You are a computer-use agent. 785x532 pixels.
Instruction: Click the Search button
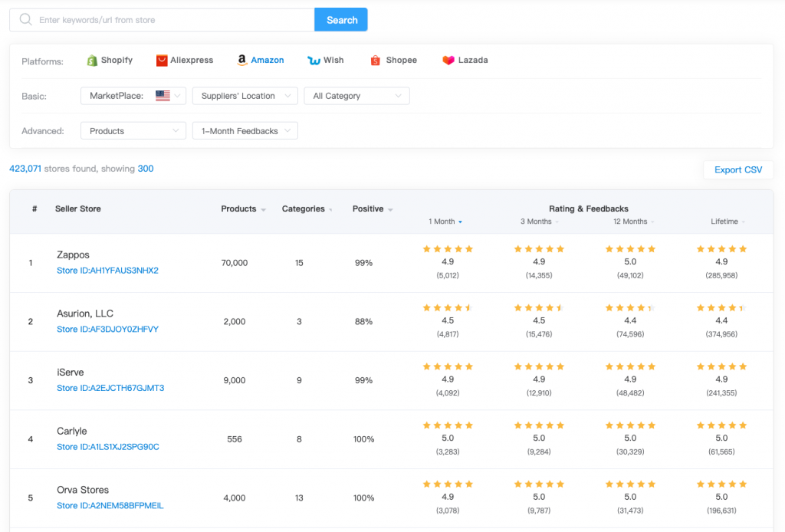pyautogui.click(x=340, y=19)
